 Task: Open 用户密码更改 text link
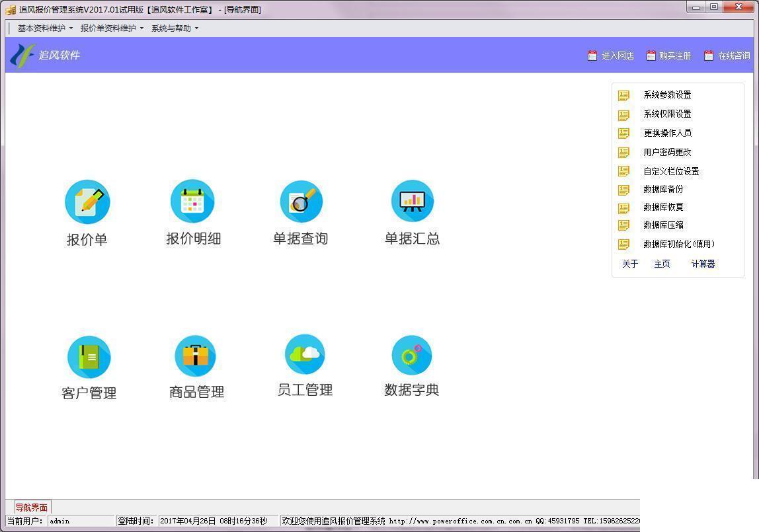(x=667, y=152)
